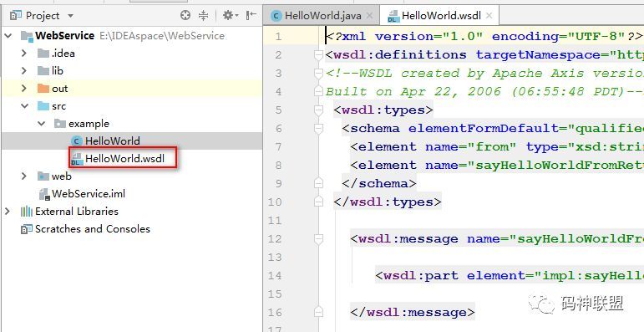
Task: Click the src folder icon
Action: point(43,105)
